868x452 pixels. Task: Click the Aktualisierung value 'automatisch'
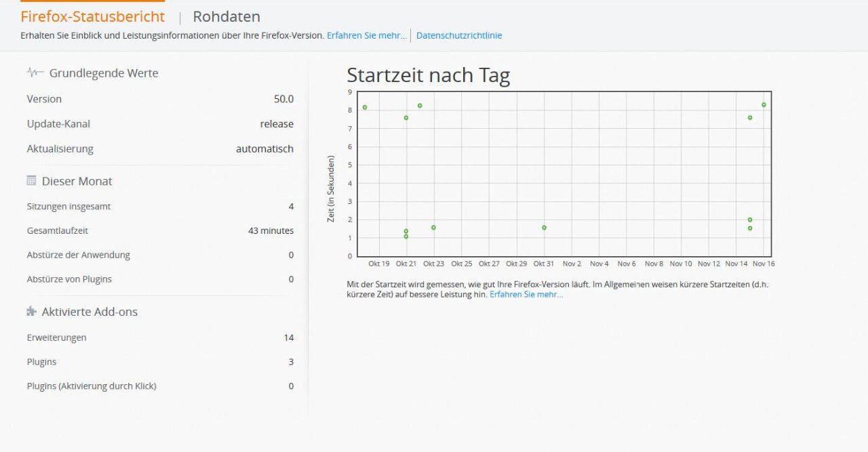[x=264, y=149]
